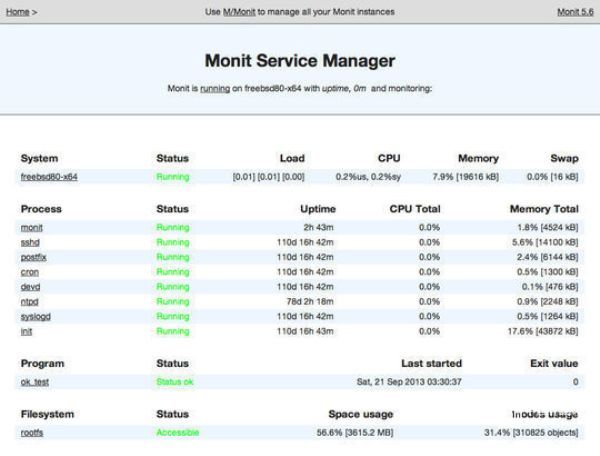View the devd process details
Viewport: 600px width, 456px height.
[x=30, y=286]
